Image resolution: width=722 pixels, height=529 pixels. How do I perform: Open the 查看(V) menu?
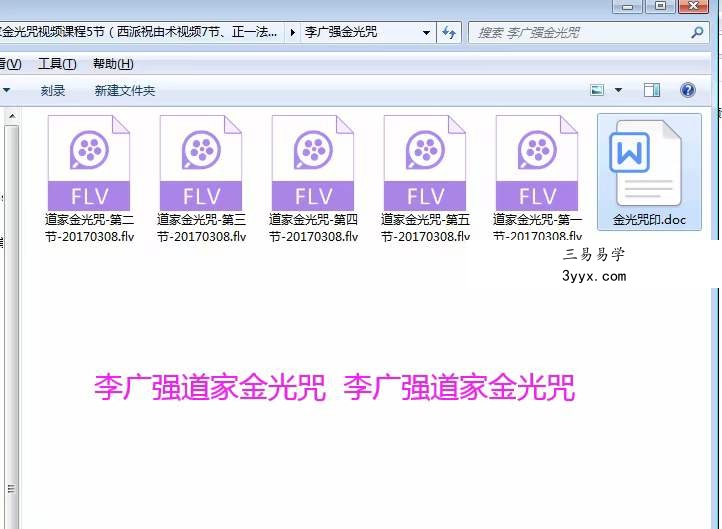[10, 64]
